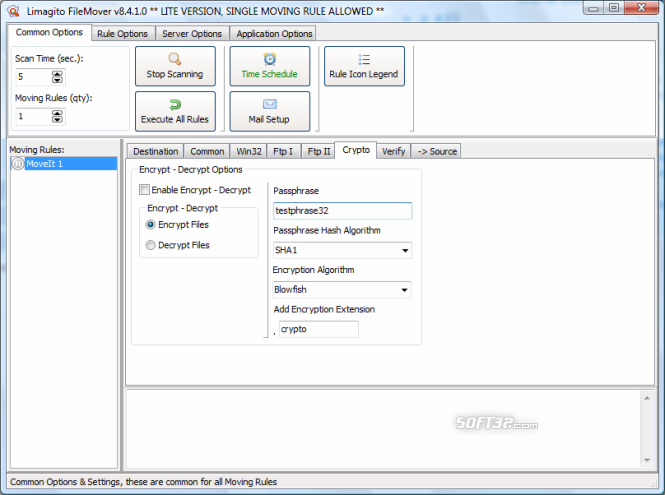Select the Crypto tab
The image size is (665, 495).
pos(356,150)
